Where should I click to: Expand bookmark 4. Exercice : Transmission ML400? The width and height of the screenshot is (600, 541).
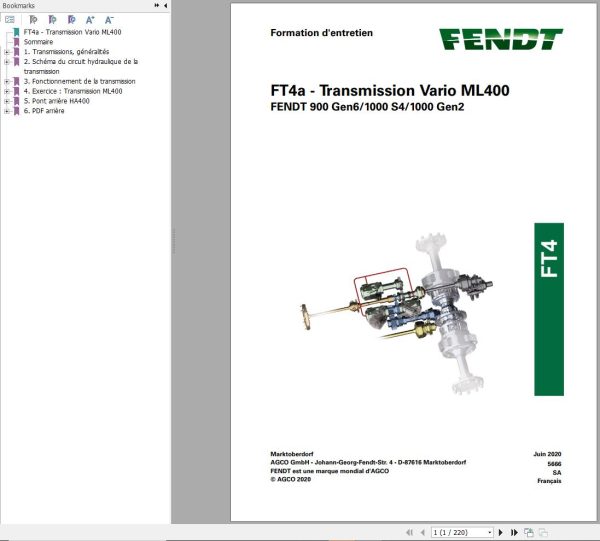[x=7, y=91]
